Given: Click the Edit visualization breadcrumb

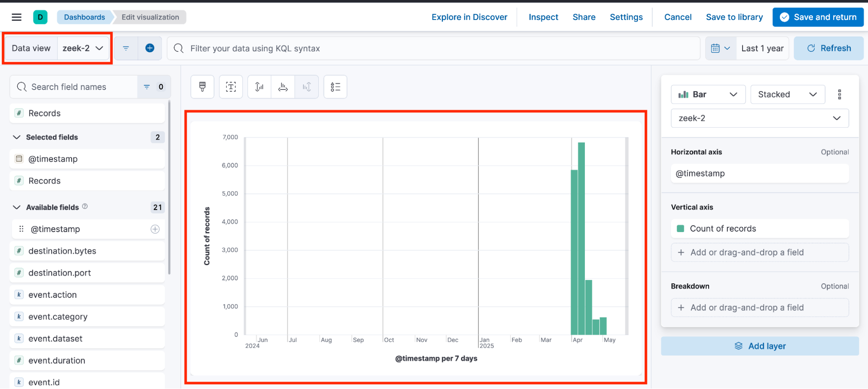Looking at the screenshot, I should 150,17.
